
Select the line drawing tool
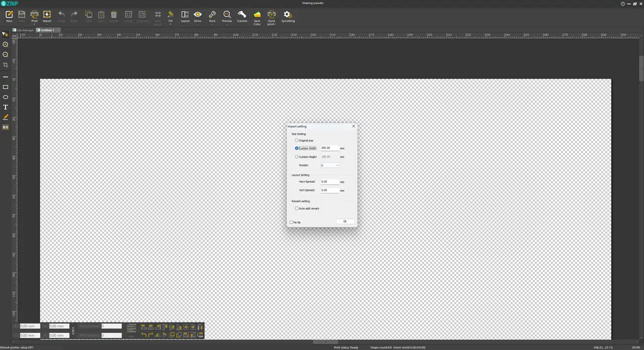(6, 77)
